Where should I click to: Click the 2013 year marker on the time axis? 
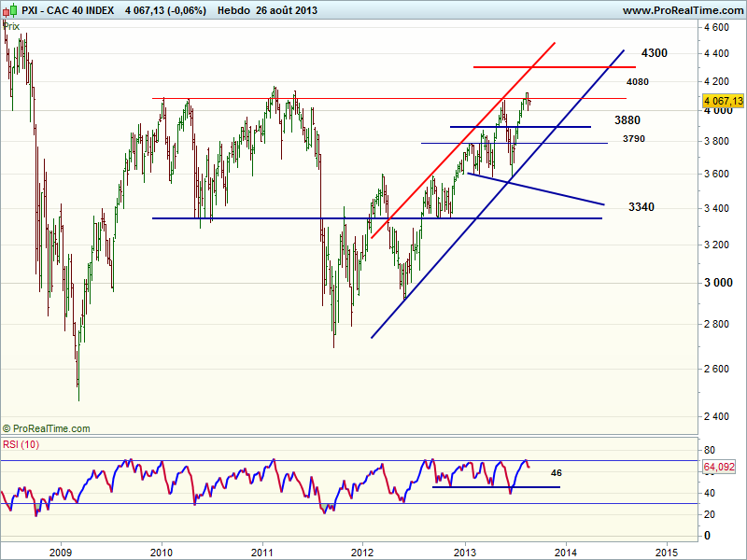pos(465,551)
